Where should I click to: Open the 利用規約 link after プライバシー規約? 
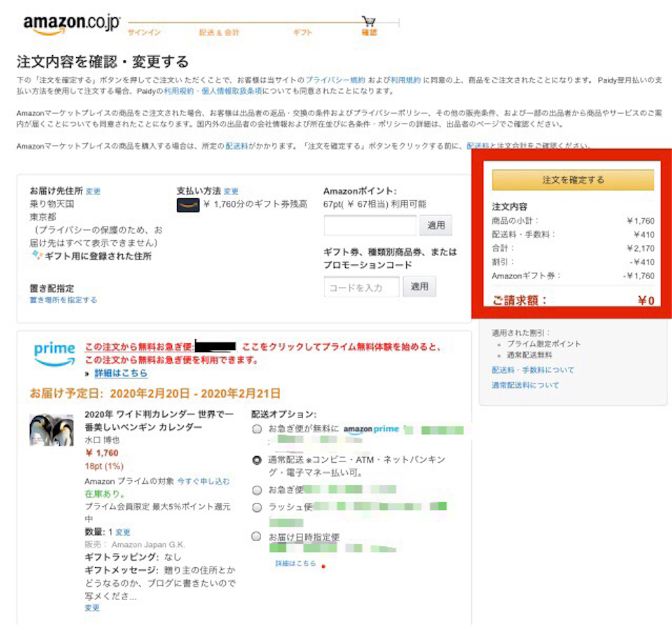(406, 80)
